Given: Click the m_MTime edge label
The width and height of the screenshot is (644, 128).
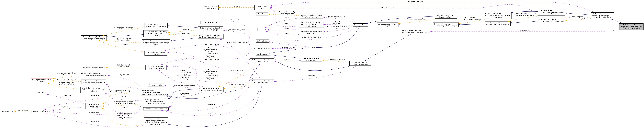Looking at the screenshot, I should coord(287,42).
